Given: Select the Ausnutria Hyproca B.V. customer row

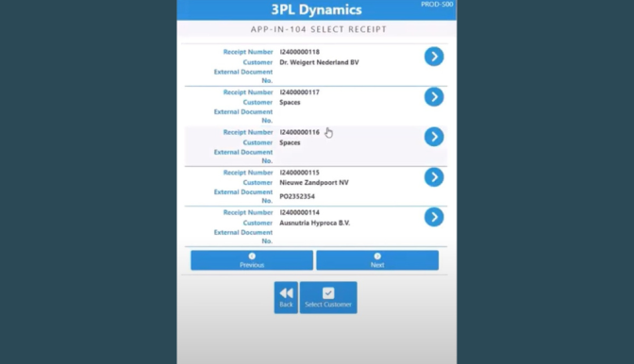Looking at the screenshot, I should (x=314, y=223).
